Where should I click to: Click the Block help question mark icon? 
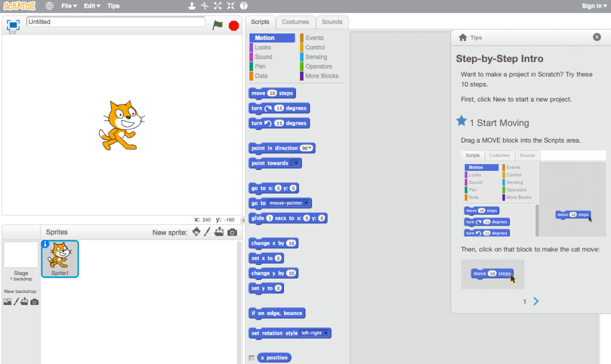click(x=243, y=6)
